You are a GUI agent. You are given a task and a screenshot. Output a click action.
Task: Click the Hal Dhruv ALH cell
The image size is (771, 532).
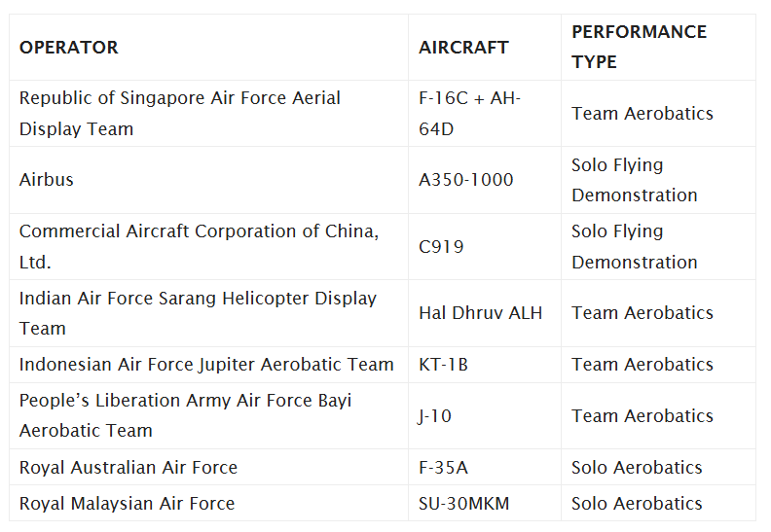(480, 313)
